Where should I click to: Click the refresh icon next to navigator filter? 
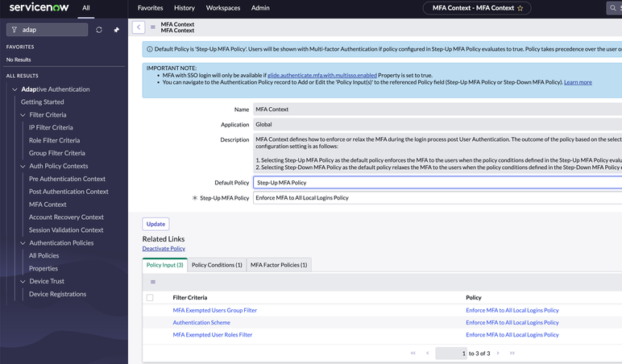[x=99, y=30]
